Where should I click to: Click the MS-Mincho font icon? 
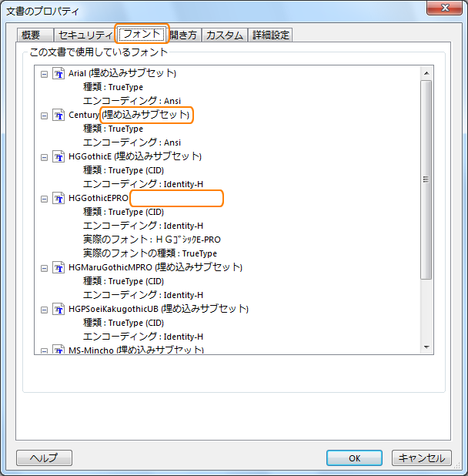[58, 349]
